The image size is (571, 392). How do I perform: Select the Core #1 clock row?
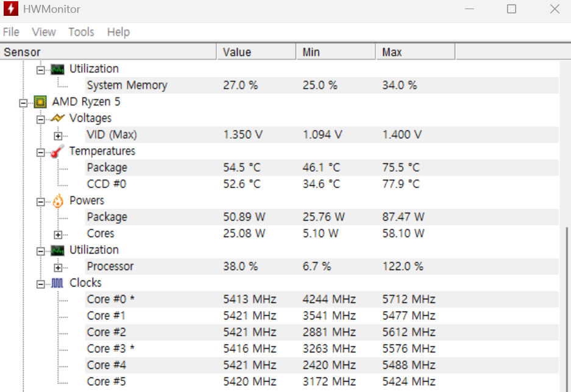click(322, 316)
